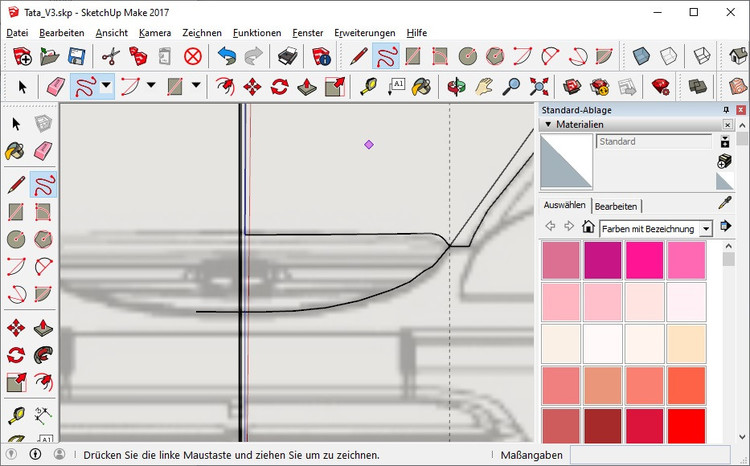
Task: Close the Standard-Ablage tray with red X
Action: (x=740, y=110)
